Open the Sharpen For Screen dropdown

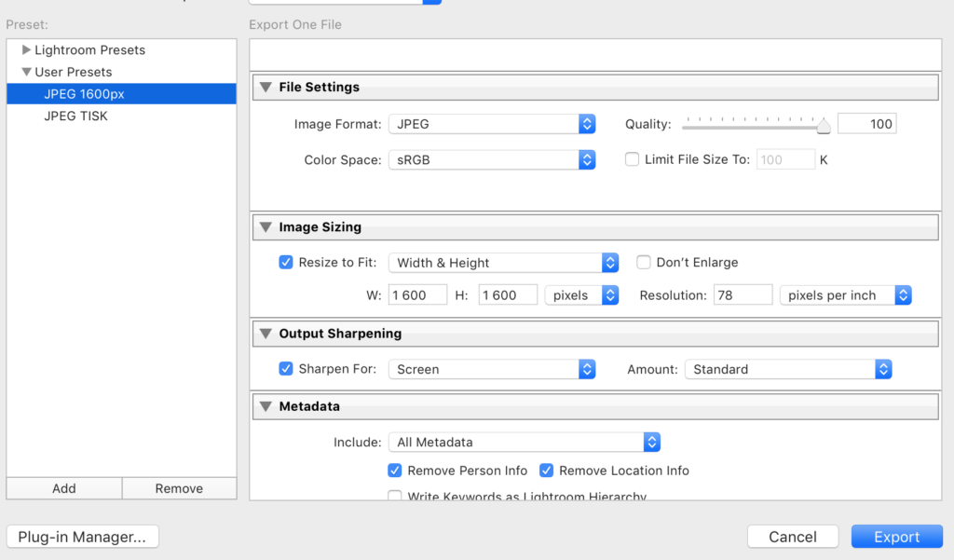492,370
